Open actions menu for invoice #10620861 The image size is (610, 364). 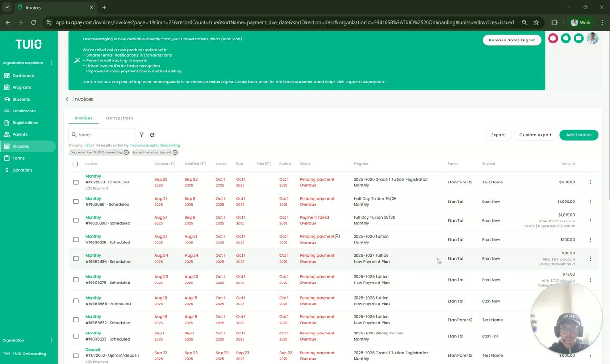tap(590, 202)
